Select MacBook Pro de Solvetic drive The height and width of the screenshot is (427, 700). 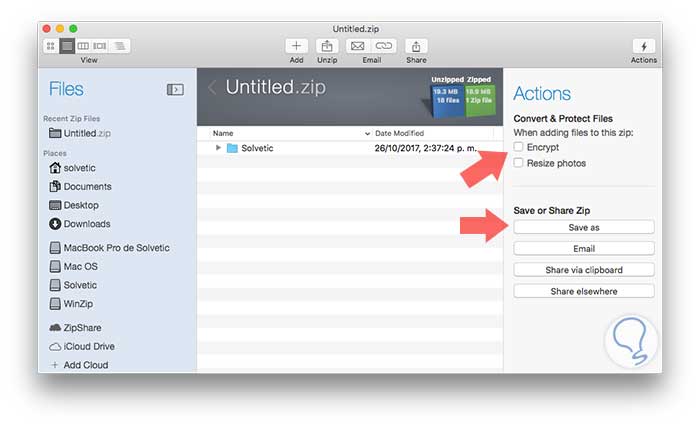110,248
